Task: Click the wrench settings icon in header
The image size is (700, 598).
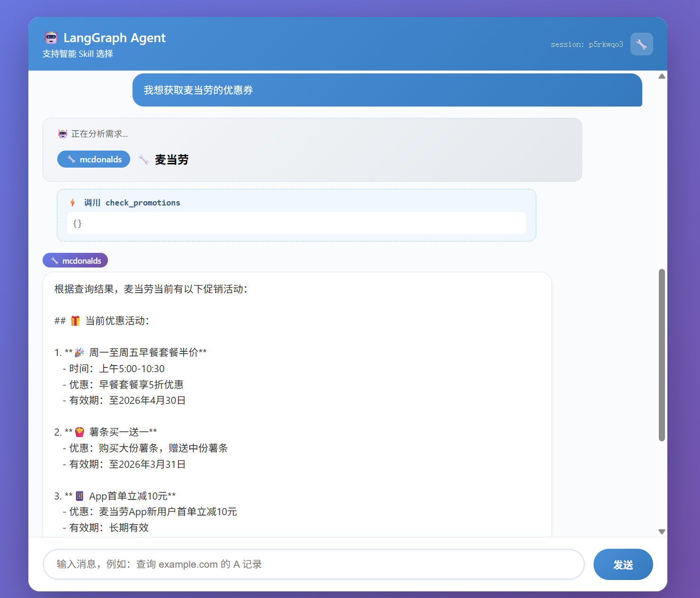Action: 641,44
